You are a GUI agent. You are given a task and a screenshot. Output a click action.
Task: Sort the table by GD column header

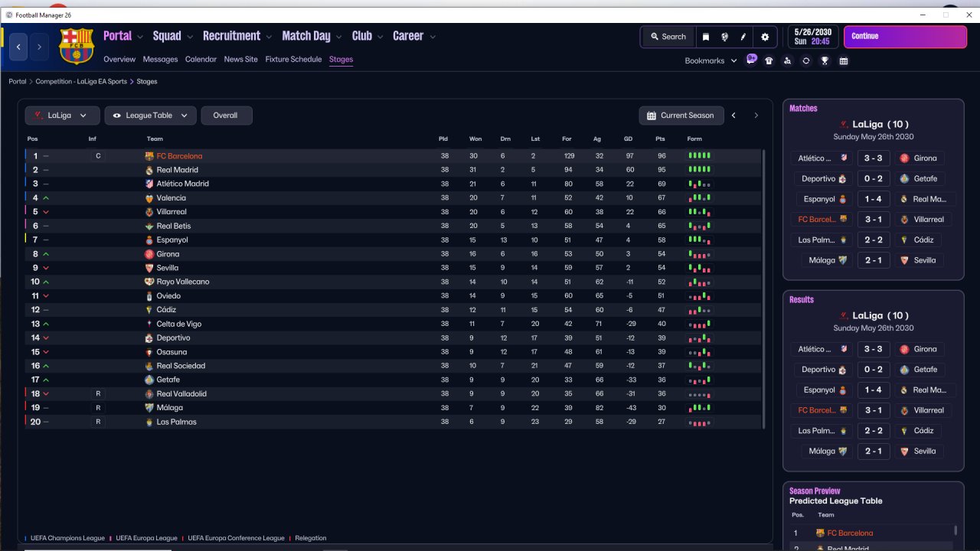pyautogui.click(x=628, y=139)
